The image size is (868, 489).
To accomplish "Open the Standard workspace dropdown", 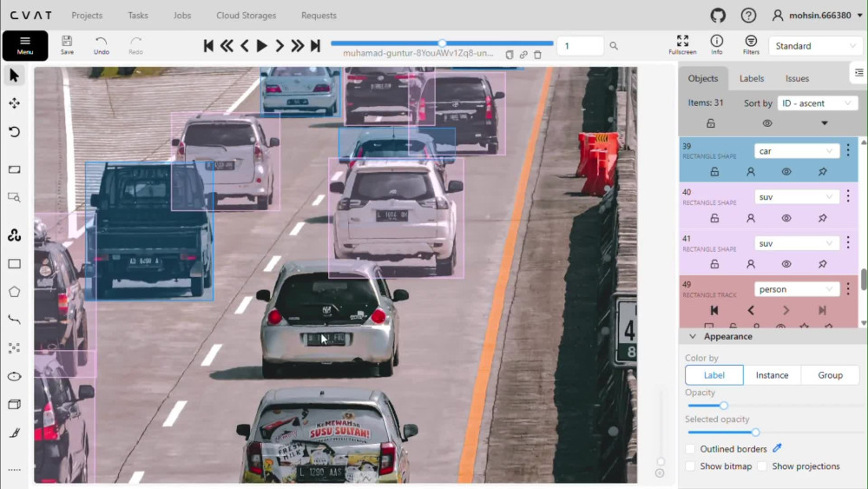I will pyautogui.click(x=815, y=46).
